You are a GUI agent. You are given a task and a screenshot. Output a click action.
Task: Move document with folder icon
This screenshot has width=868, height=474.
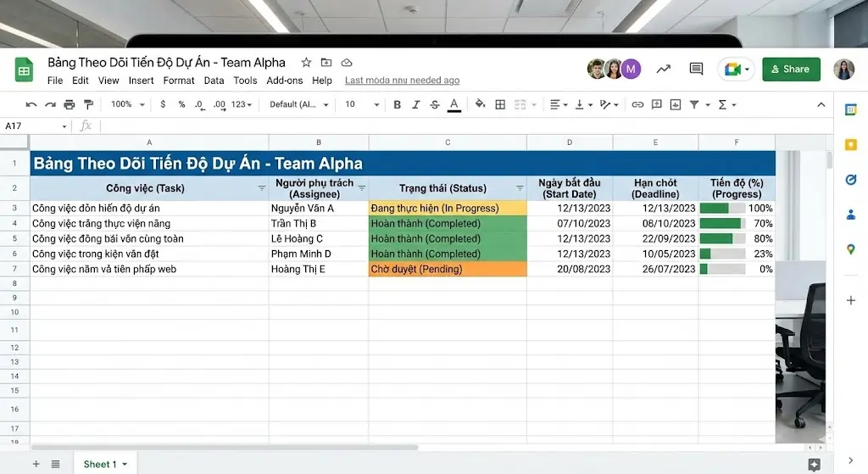coord(326,63)
